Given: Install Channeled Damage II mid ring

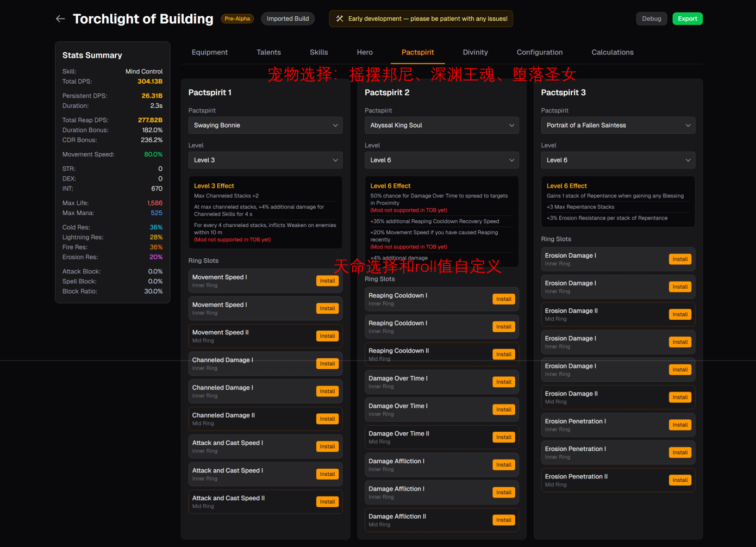Looking at the screenshot, I should pos(327,419).
